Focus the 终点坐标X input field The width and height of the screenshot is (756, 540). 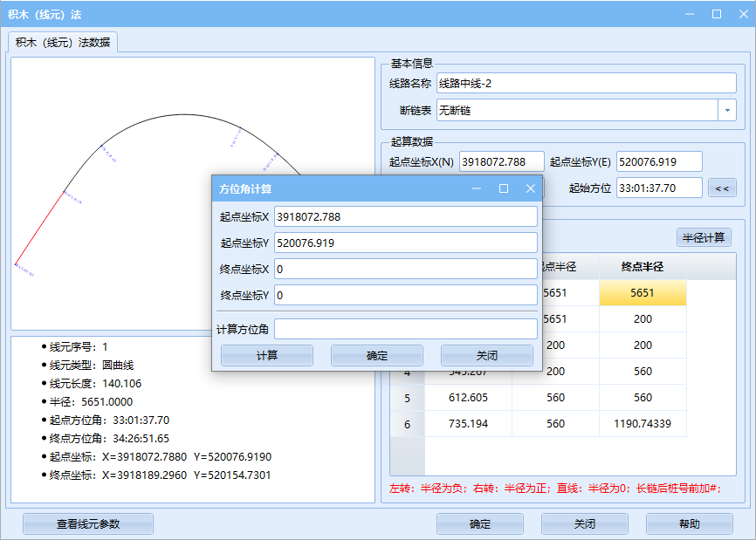tap(405, 270)
